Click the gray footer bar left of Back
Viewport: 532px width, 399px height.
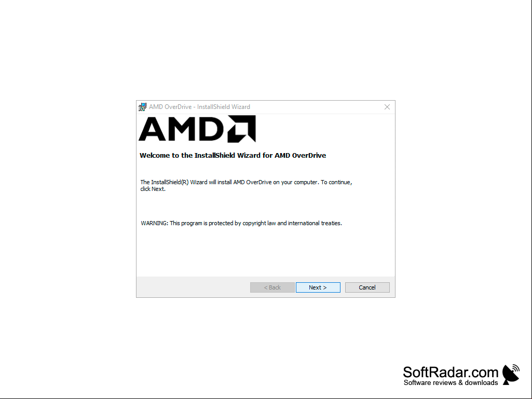click(194, 287)
